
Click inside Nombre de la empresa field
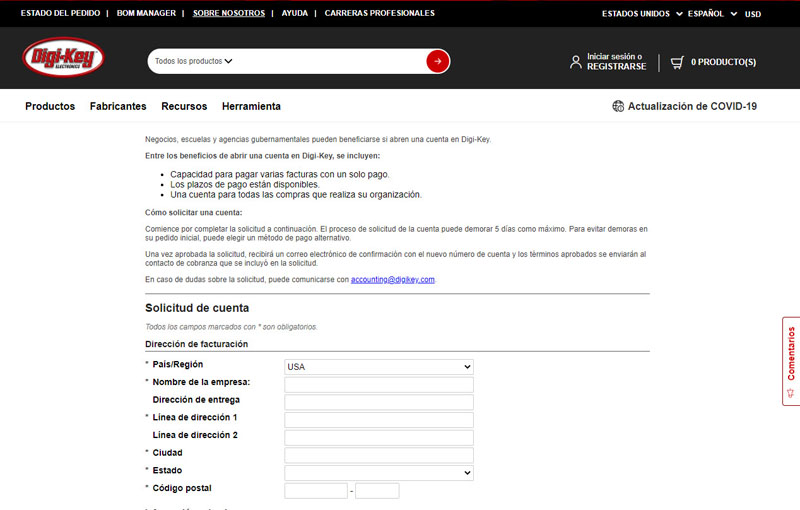(378, 385)
